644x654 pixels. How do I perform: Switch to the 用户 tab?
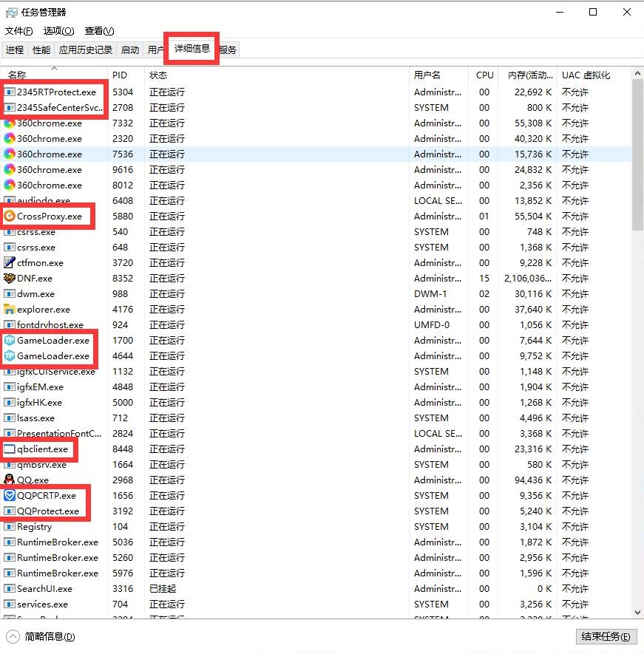(x=155, y=50)
